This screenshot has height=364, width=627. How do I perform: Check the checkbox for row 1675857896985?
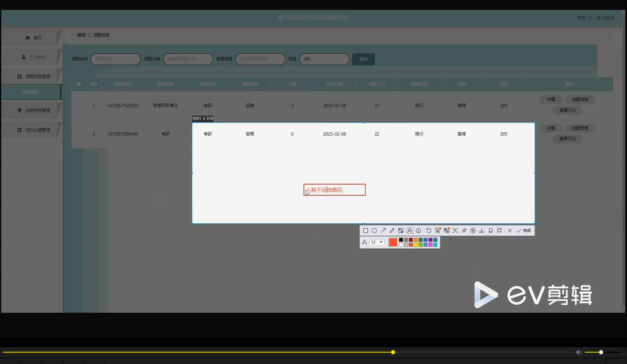coord(79,134)
